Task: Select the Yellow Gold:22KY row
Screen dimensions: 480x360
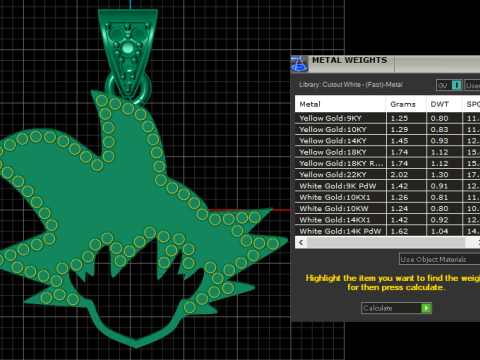Action: coord(387,174)
